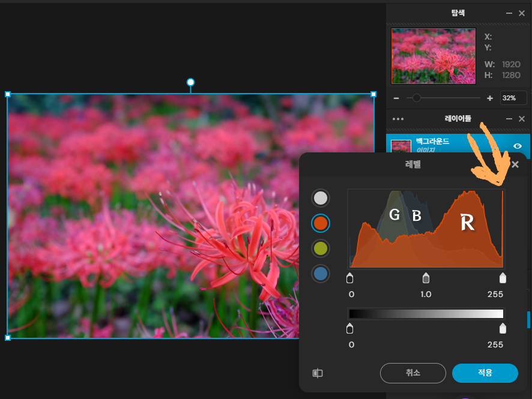Click the 백그라운드 layer name
Viewport: 532px width, 399px height.
(x=432, y=141)
